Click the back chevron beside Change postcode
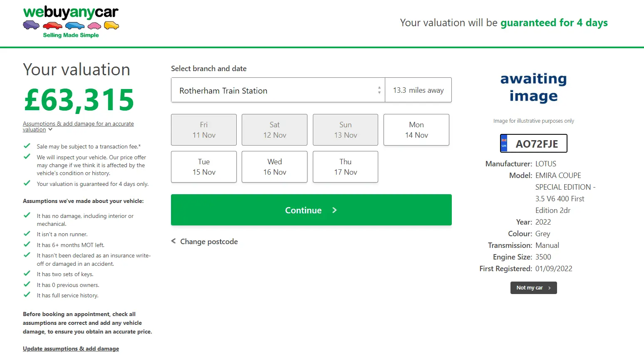The image size is (644, 361). coord(173,241)
